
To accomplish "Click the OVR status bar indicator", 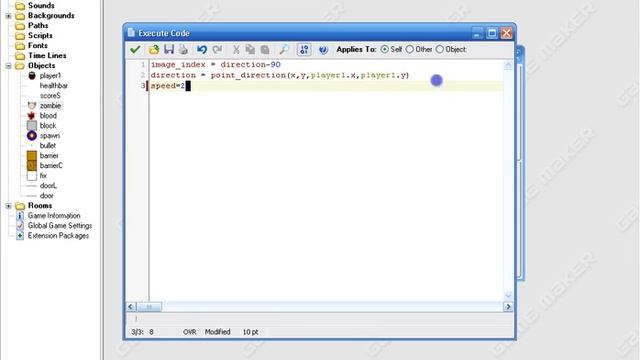I will tap(190, 332).
